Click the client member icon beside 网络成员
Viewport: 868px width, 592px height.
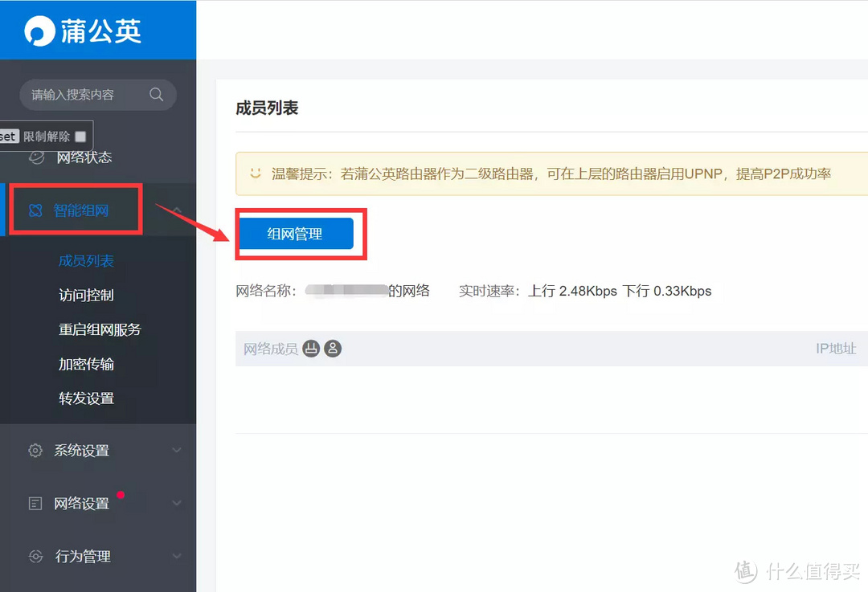[x=333, y=349]
